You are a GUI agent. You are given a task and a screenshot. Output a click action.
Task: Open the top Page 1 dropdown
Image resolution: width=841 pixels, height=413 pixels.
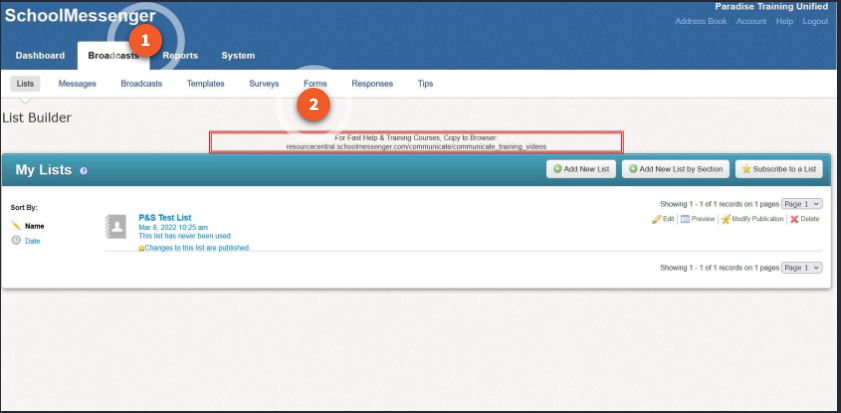[801, 203]
